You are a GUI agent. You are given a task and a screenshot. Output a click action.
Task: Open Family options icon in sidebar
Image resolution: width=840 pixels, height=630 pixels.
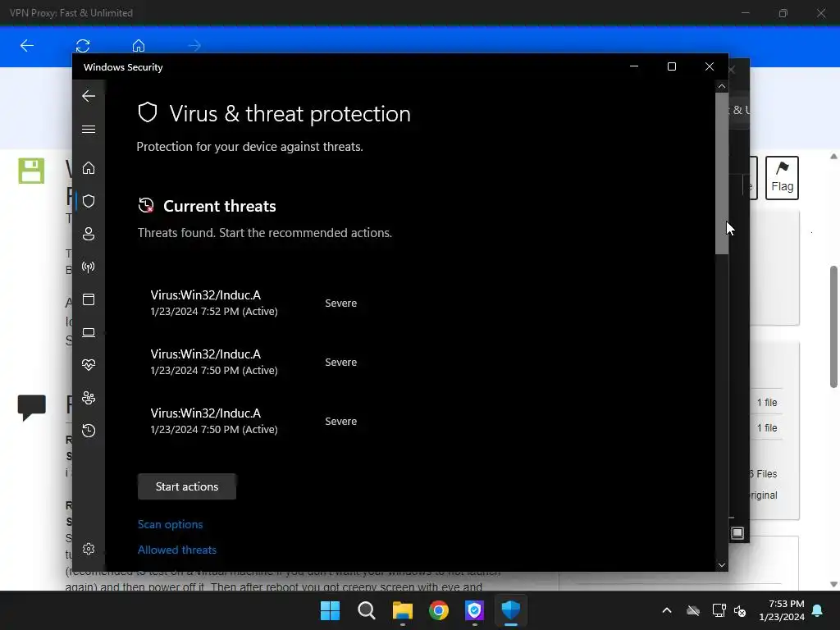click(x=89, y=398)
